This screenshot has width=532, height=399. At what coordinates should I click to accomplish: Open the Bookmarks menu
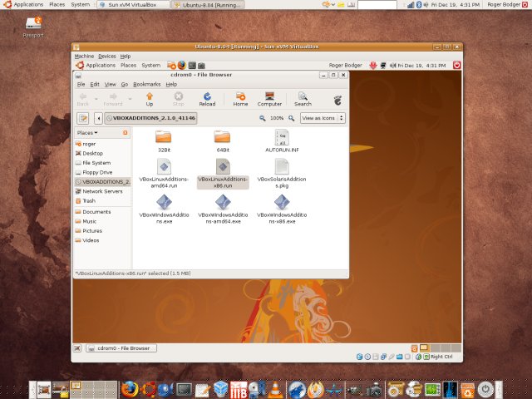146,84
